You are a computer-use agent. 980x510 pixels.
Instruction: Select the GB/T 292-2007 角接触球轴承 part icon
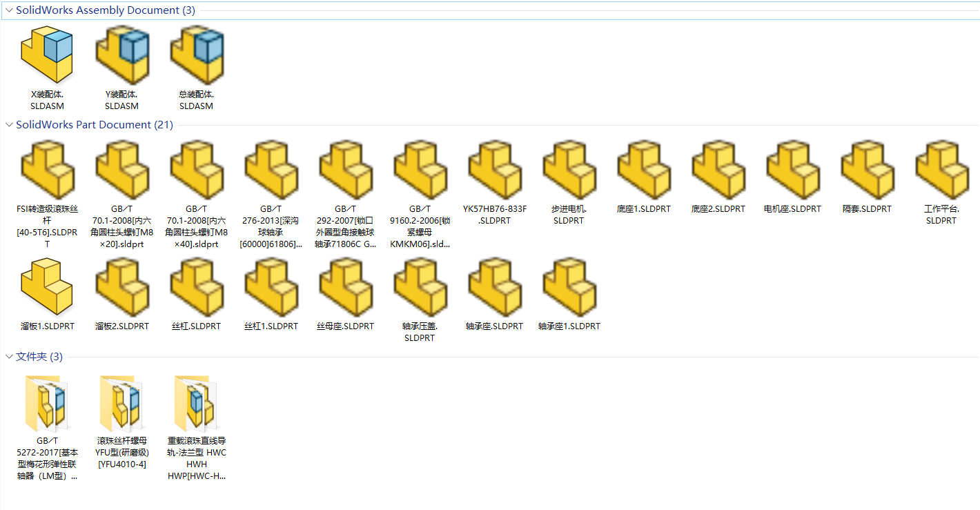tap(345, 170)
